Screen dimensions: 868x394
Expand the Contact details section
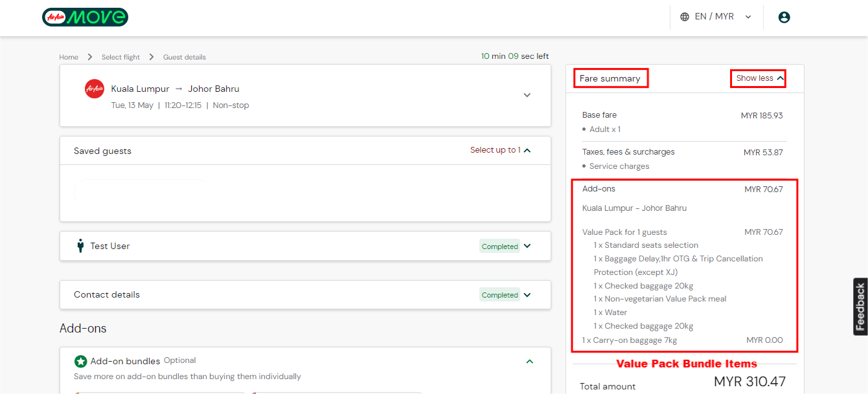point(527,294)
